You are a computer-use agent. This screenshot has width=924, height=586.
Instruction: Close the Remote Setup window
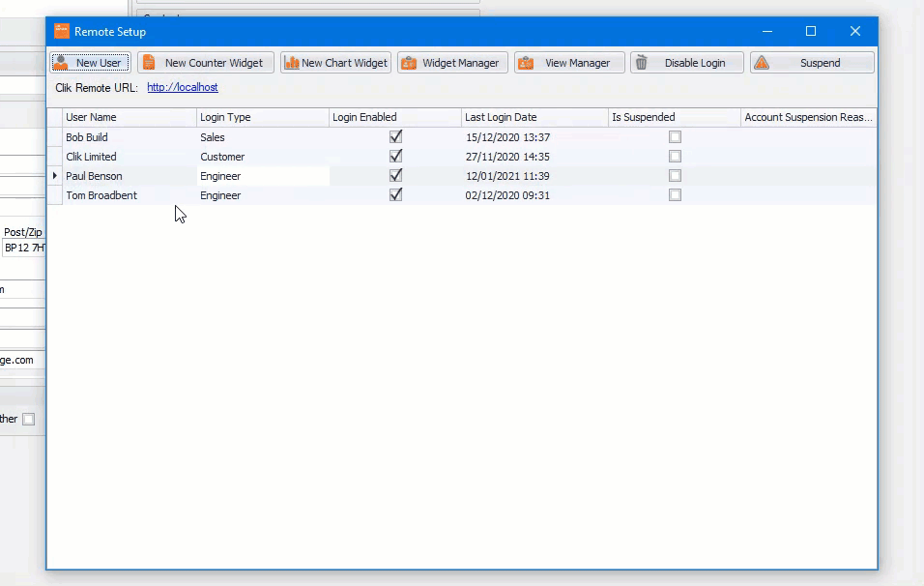(x=855, y=31)
